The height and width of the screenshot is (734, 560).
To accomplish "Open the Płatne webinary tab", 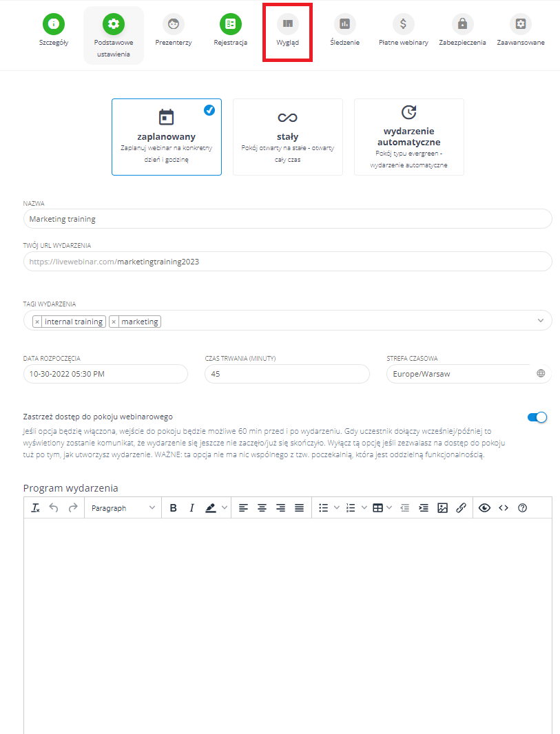I will click(403, 31).
